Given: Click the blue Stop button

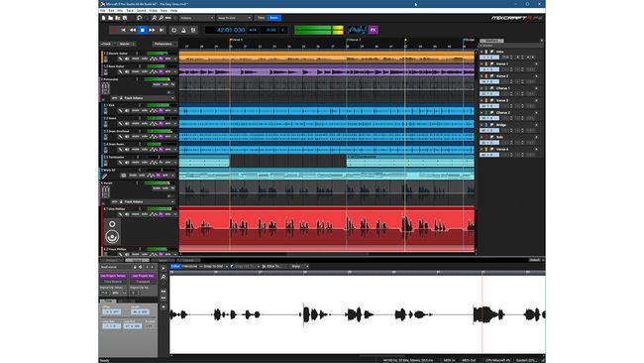Looking at the screenshot, I should [142, 30].
